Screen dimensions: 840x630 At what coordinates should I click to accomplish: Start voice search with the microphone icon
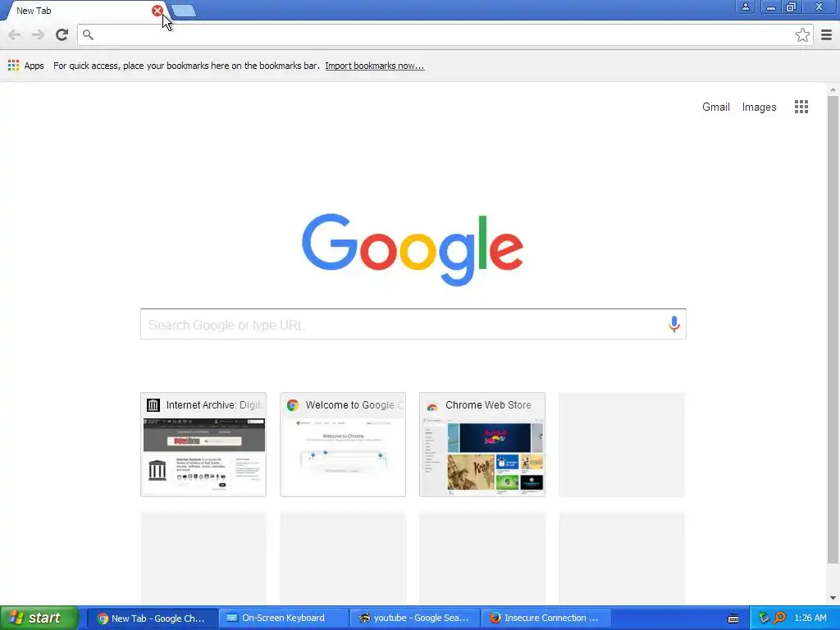674,324
